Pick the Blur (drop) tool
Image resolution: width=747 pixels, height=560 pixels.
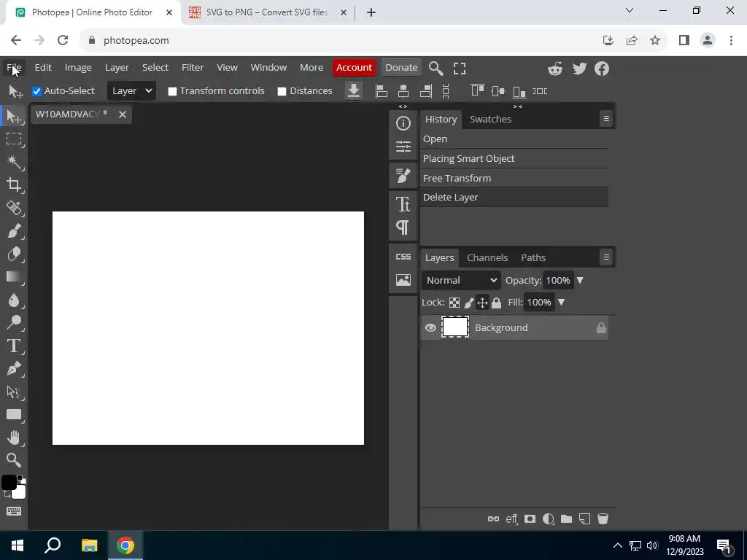14,300
